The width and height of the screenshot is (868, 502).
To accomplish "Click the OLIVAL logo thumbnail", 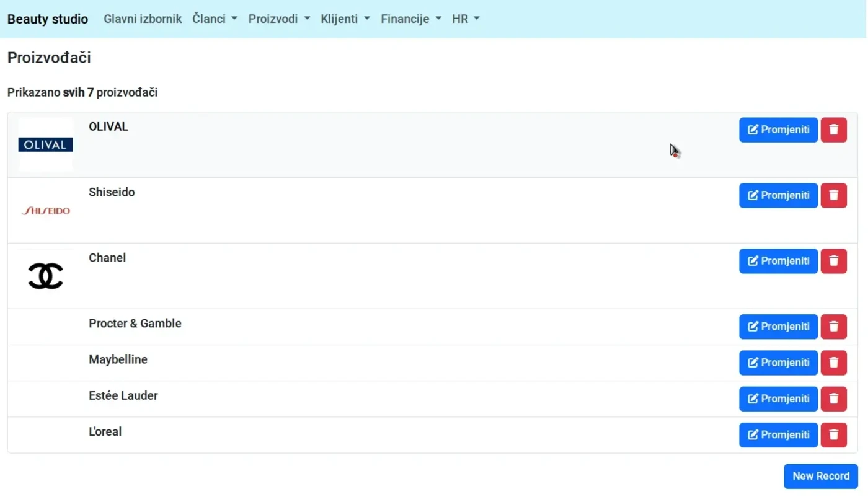I will pyautogui.click(x=46, y=145).
